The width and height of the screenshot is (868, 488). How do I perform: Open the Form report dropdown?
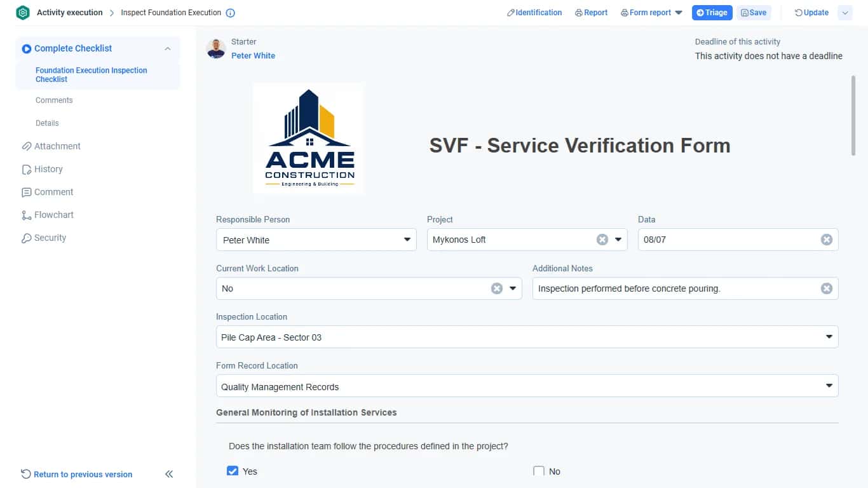(651, 13)
